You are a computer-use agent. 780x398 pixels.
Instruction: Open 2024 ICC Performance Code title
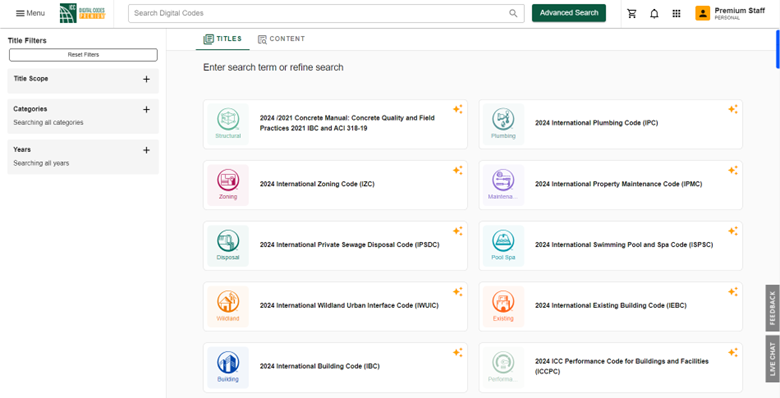622,367
